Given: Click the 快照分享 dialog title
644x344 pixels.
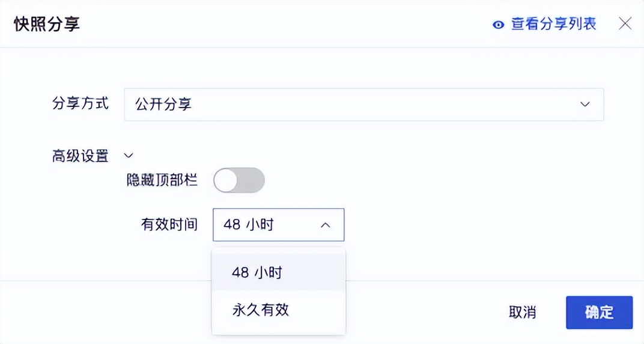Looking at the screenshot, I should (47, 24).
